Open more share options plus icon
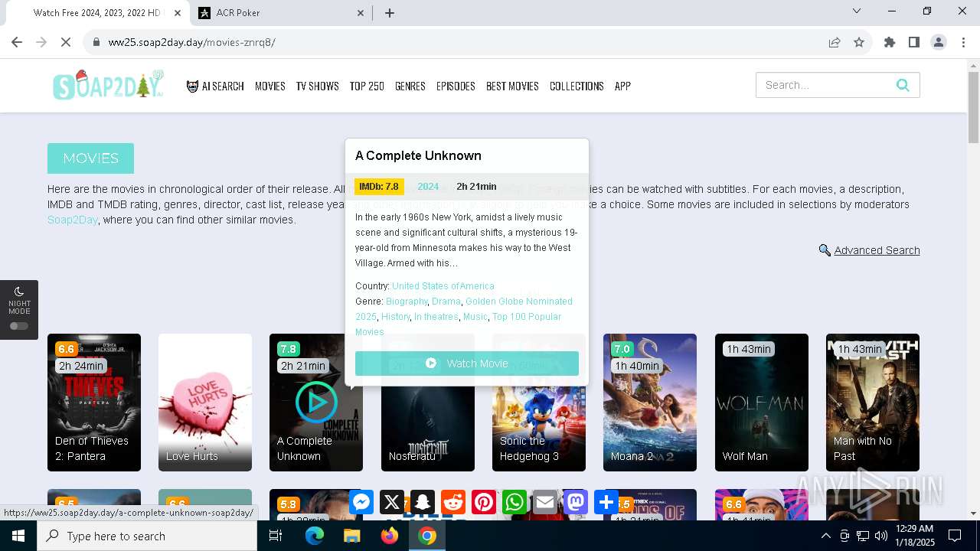 pos(606,502)
